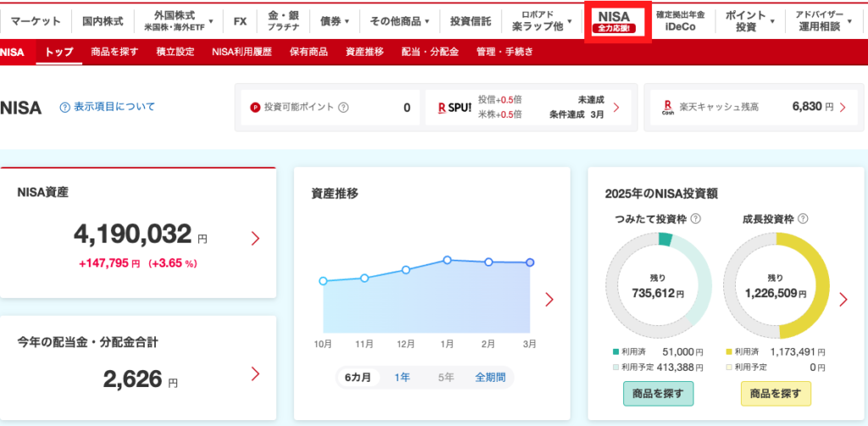Image resolution: width=868 pixels, height=426 pixels.
Task: Click the green 商品を探す button
Action: click(x=658, y=394)
